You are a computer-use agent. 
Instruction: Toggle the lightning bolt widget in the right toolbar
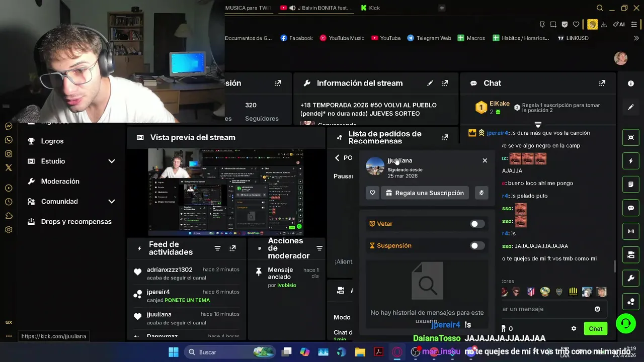[x=631, y=161]
